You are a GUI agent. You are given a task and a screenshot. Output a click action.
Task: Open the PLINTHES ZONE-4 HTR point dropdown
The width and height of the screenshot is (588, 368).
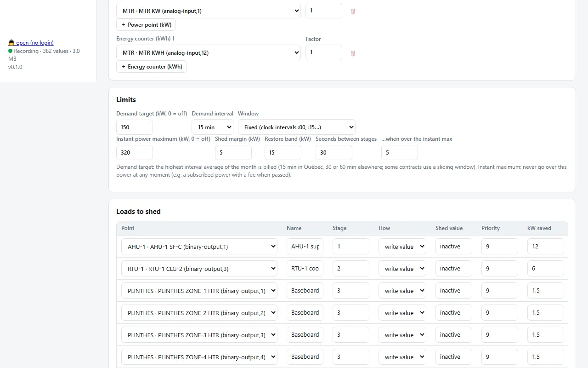199,356
